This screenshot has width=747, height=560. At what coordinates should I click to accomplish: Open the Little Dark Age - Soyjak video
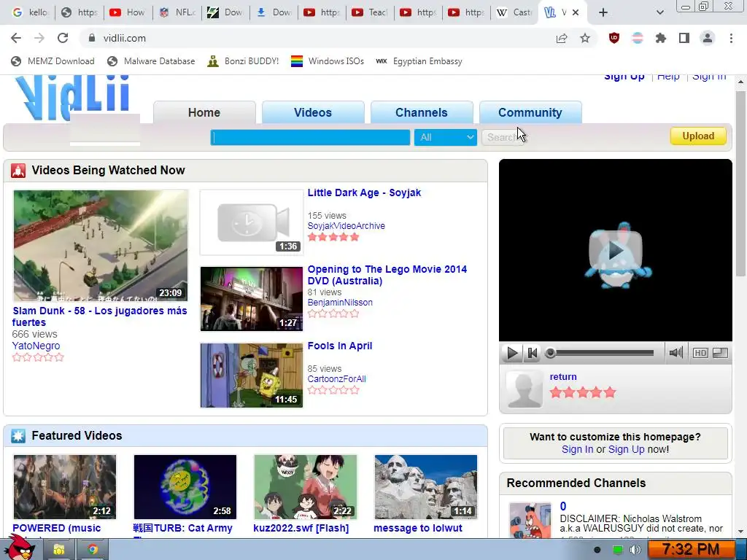tap(364, 192)
